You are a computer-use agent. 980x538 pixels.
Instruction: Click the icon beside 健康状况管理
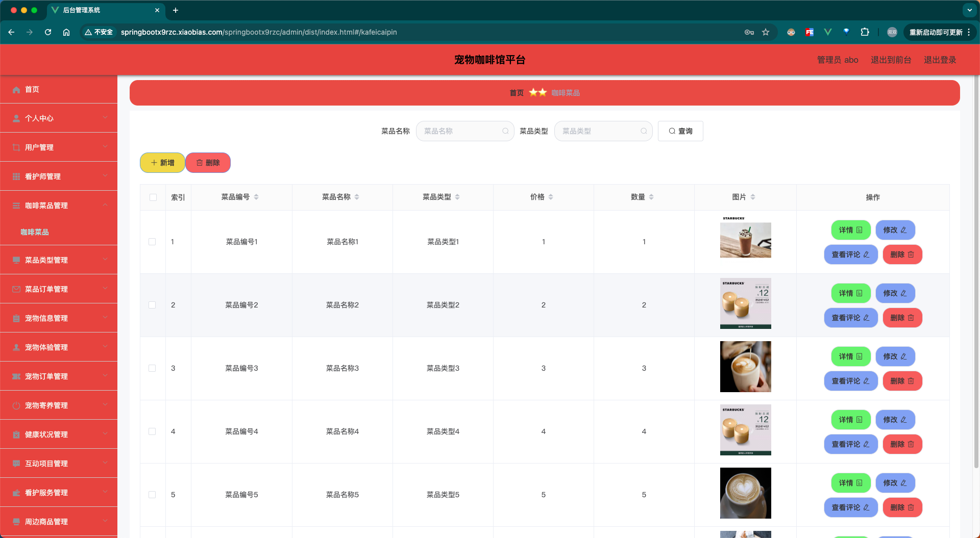tap(16, 434)
